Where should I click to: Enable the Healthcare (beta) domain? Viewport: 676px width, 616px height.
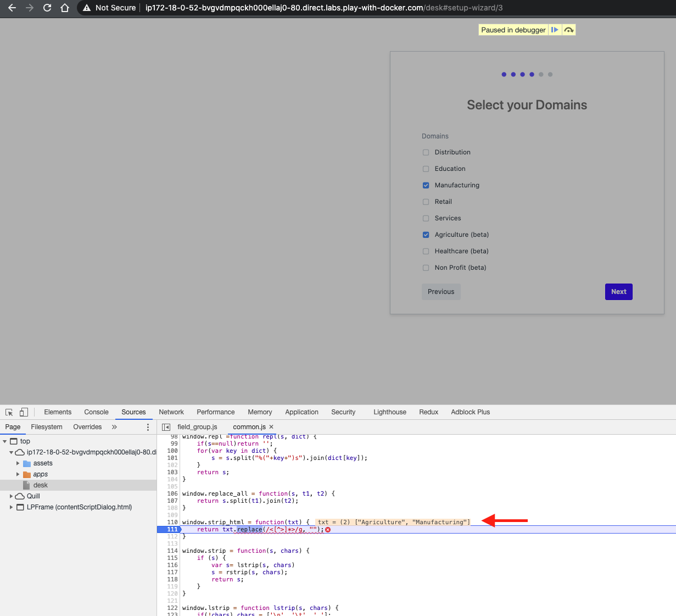tap(426, 251)
